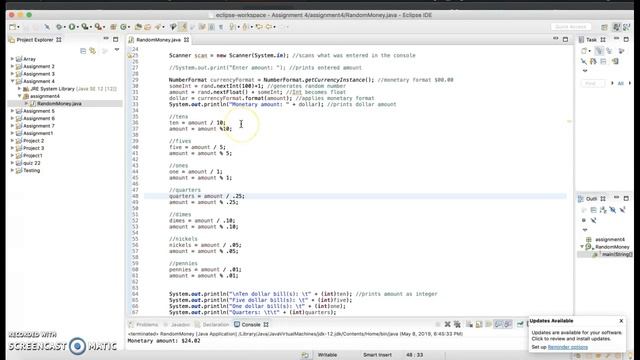Click Remove Launch X icon in Console
Image resolution: width=640 pixels, height=360 pixels.
[448, 324]
